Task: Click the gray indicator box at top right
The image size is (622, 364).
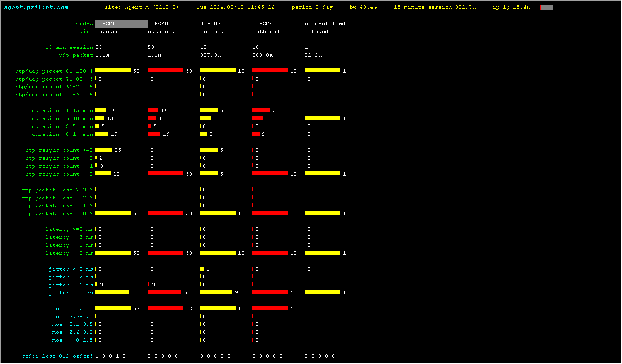Action: click(x=547, y=7)
